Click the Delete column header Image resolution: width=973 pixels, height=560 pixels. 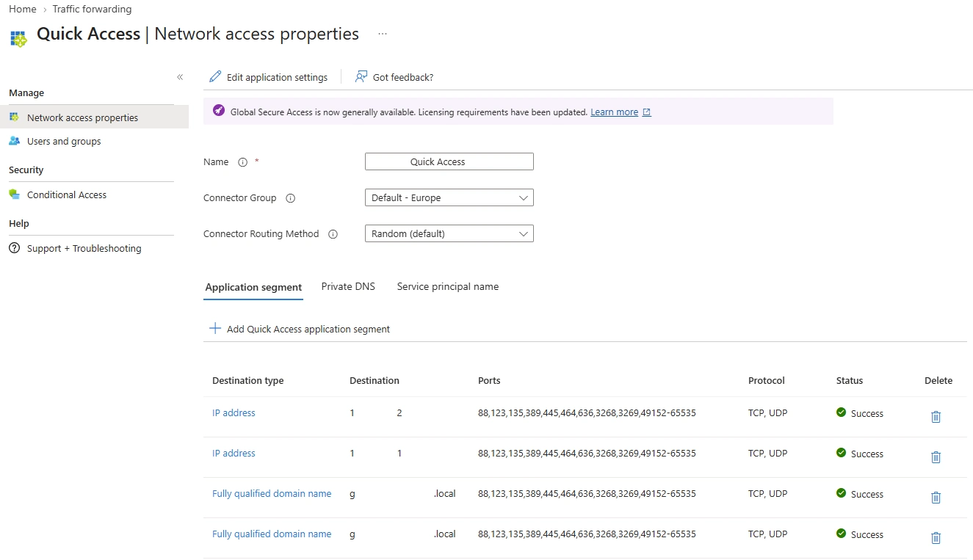(x=938, y=380)
